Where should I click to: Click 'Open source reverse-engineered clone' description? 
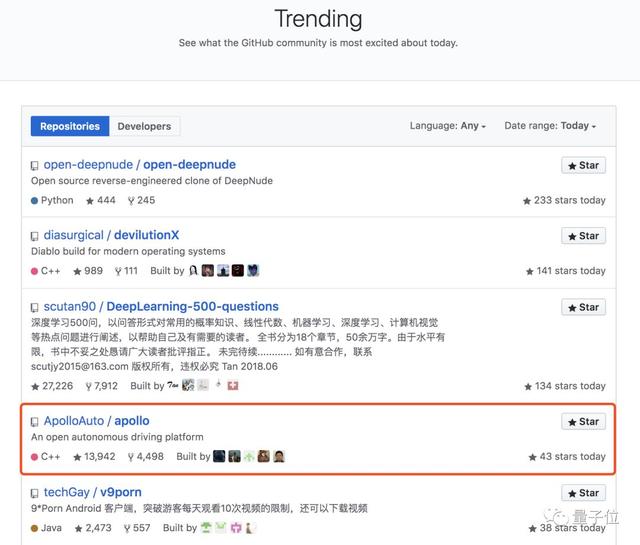(x=152, y=181)
